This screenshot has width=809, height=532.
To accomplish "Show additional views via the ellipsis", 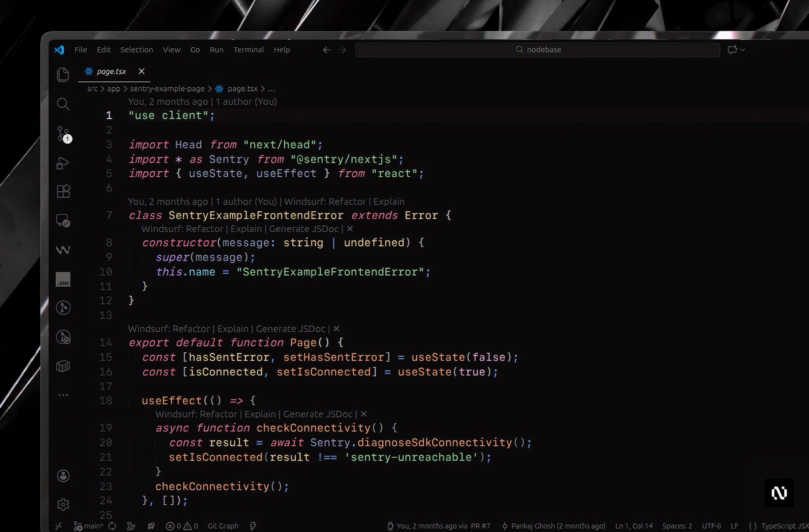I will tap(63, 395).
